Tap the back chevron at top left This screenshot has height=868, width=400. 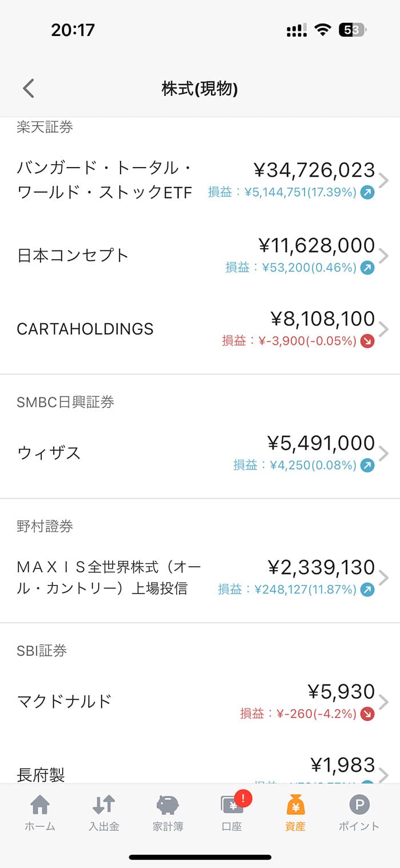pos(27,89)
